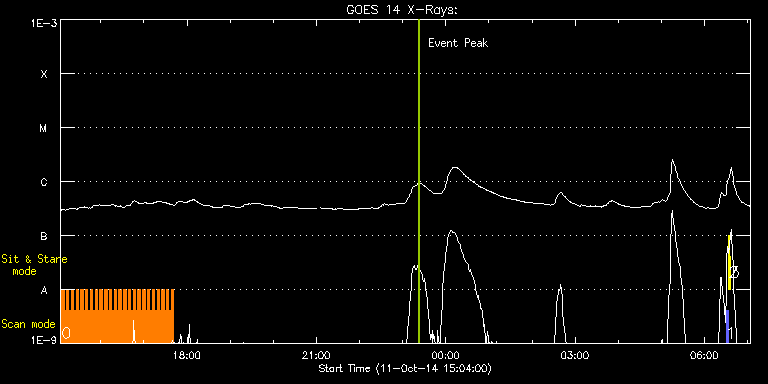Select the 18:00 time axis tick label
The height and width of the screenshot is (384, 768).
pyautogui.click(x=187, y=355)
